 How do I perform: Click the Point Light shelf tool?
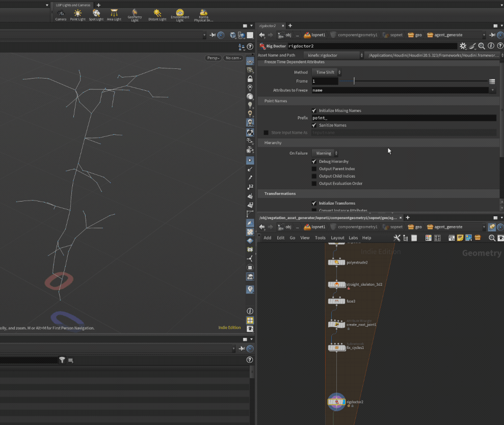coord(77,14)
